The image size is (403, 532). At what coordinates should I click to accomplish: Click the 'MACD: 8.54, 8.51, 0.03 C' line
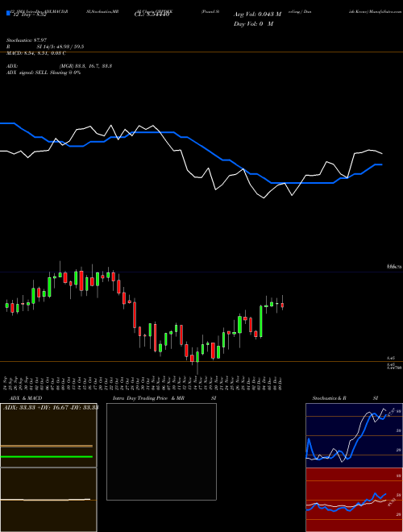click(36, 53)
